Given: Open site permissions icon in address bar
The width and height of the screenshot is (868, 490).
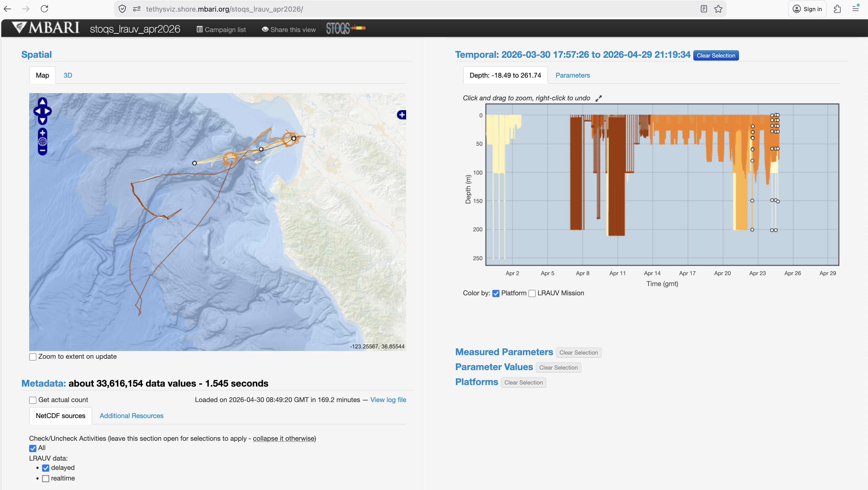Looking at the screenshot, I should tap(136, 9).
